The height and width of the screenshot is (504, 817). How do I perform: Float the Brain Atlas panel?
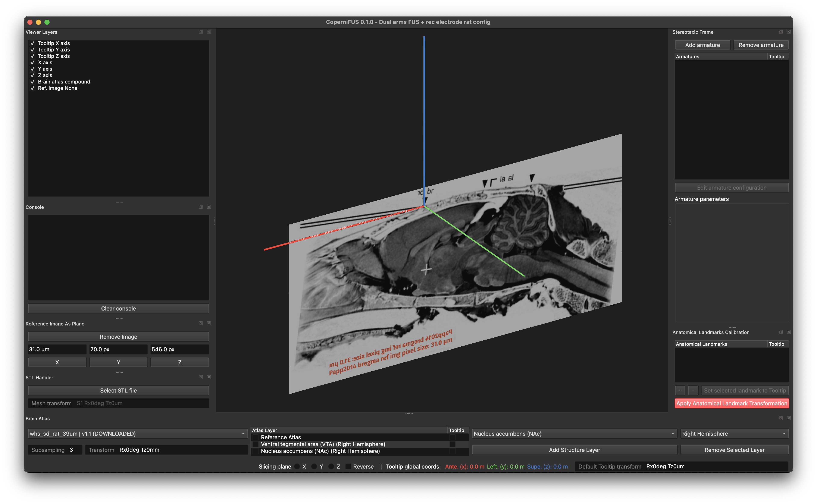pyautogui.click(x=780, y=418)
